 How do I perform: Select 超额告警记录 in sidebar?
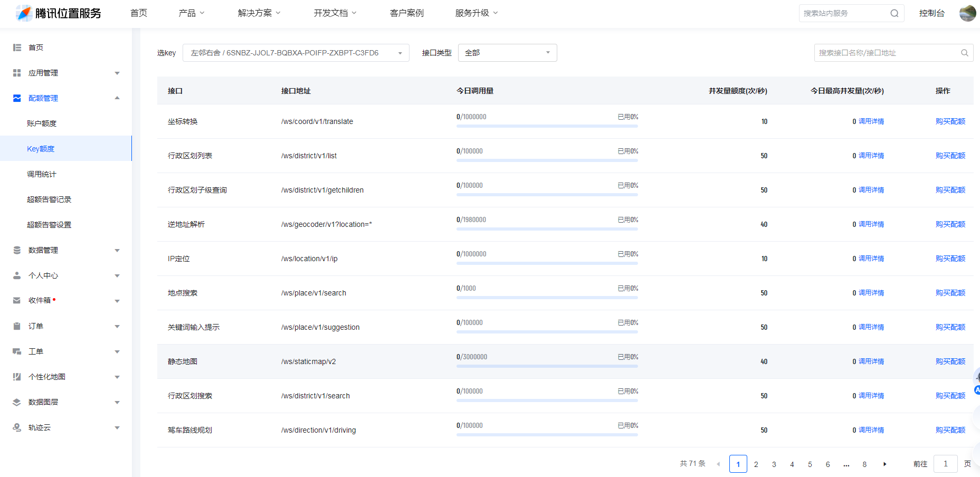click(x=49, y=199)
